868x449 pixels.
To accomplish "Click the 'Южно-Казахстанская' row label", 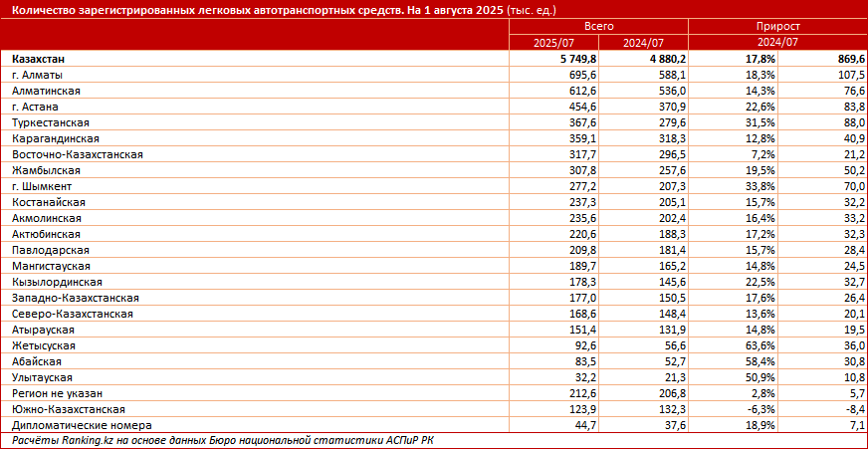I will point(68,409).
